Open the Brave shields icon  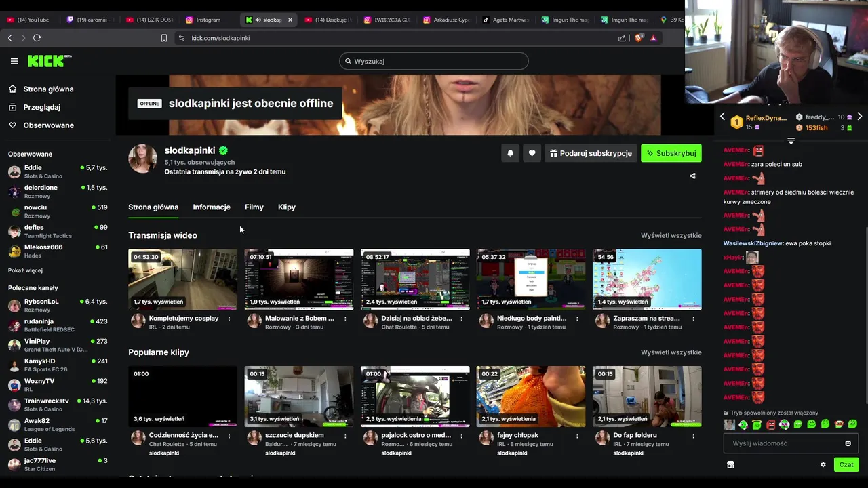coord(638,38)
